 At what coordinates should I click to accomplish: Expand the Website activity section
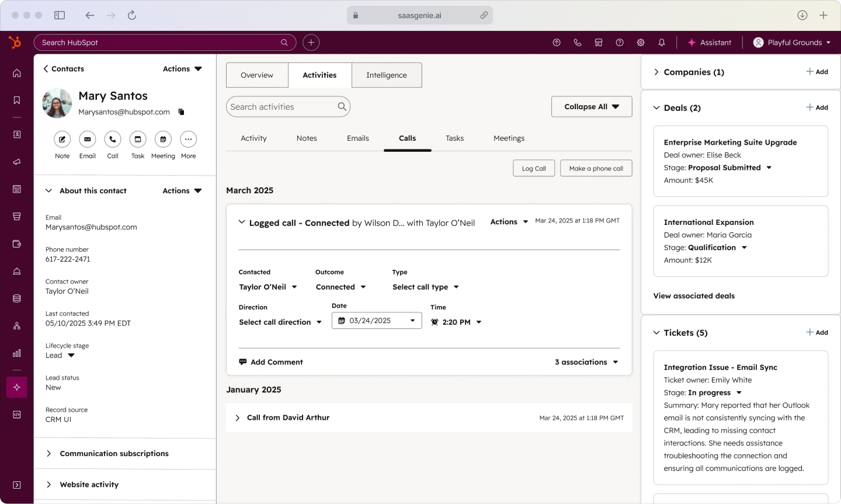pyautogui.click(x=49, y=485)
